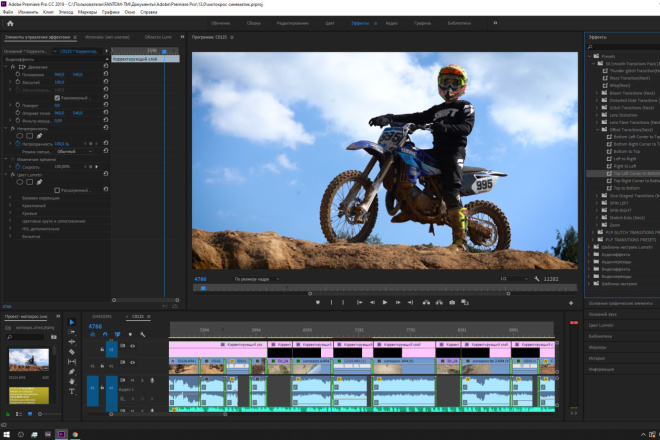Open История side panel
Viewport: 660px width, 440px height.
[x=596, y=358]
